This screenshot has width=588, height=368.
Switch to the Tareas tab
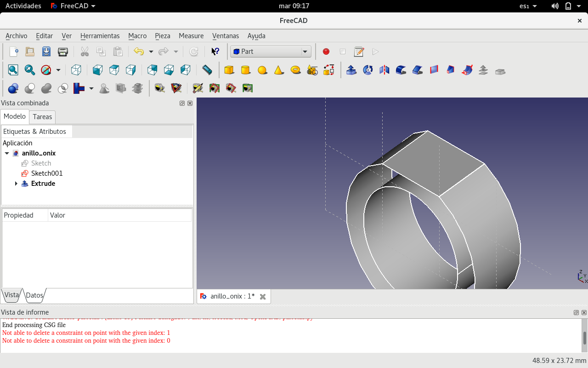pyautogui.click(x=42, y=117)
